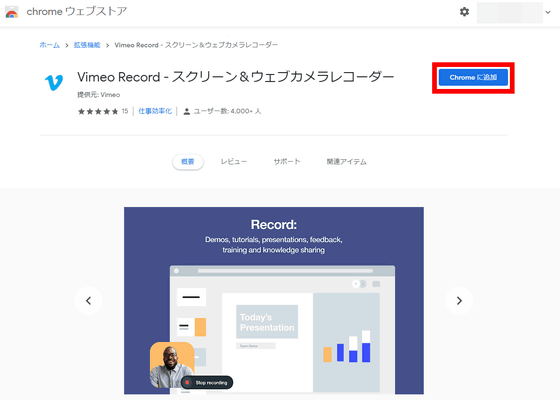
Task: Expand the account dropdown arrow
Action: (548, 12)
